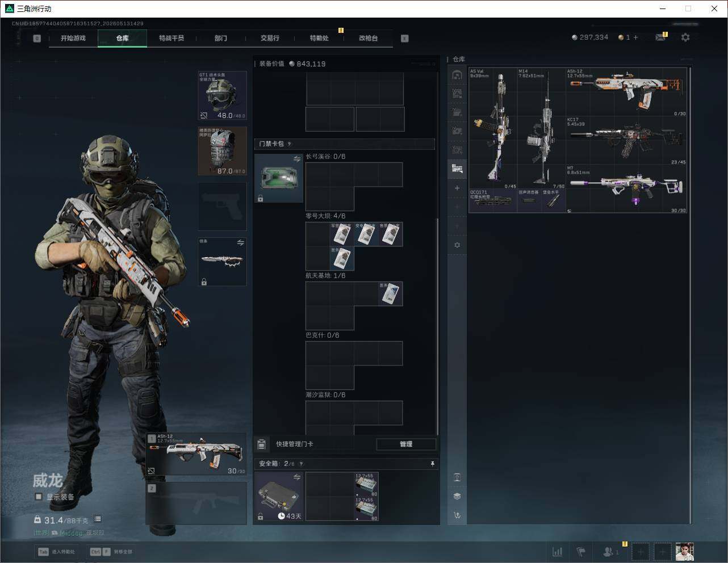This screenshot has height=563, width=728.
Task: Select the QCQ171 handguard item in warehouse
Action: pyautogui.click(x=493, y=201)
